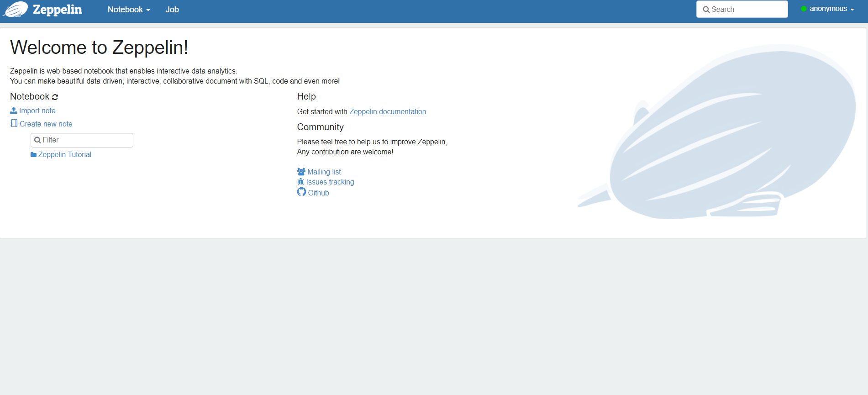Refresh the Notebook list icon
This screenshot has width=868, height=395.
click(x=55, y=97)
